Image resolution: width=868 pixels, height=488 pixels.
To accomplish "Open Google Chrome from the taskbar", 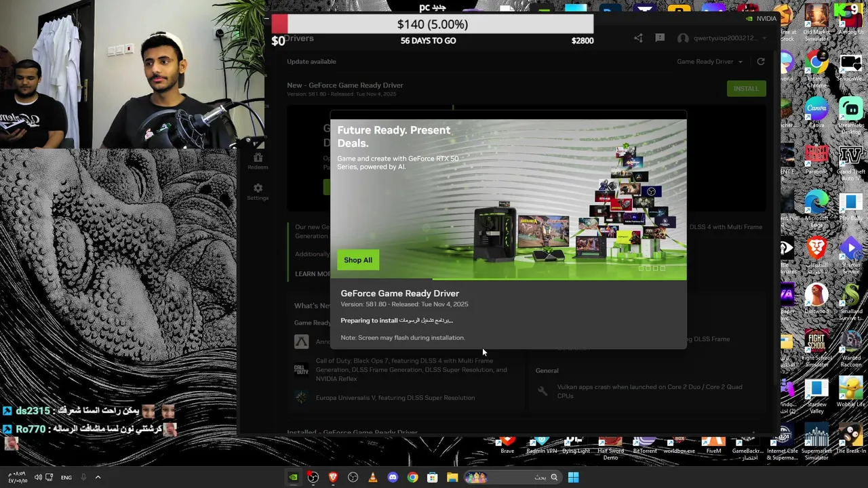I will click(412, 477).
